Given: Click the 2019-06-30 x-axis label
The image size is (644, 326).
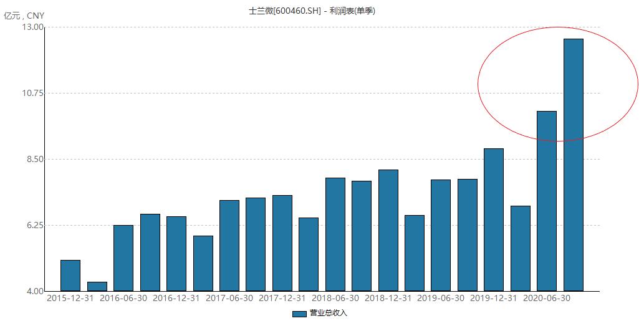Looking at the screenshot, I should pos(441,298).
